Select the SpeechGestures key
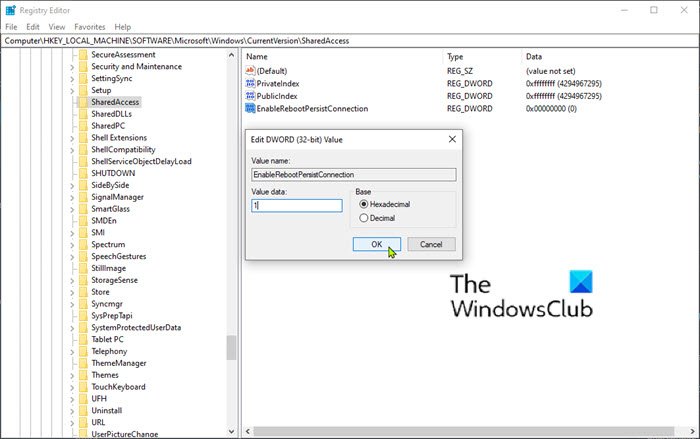 click(119, 256)
